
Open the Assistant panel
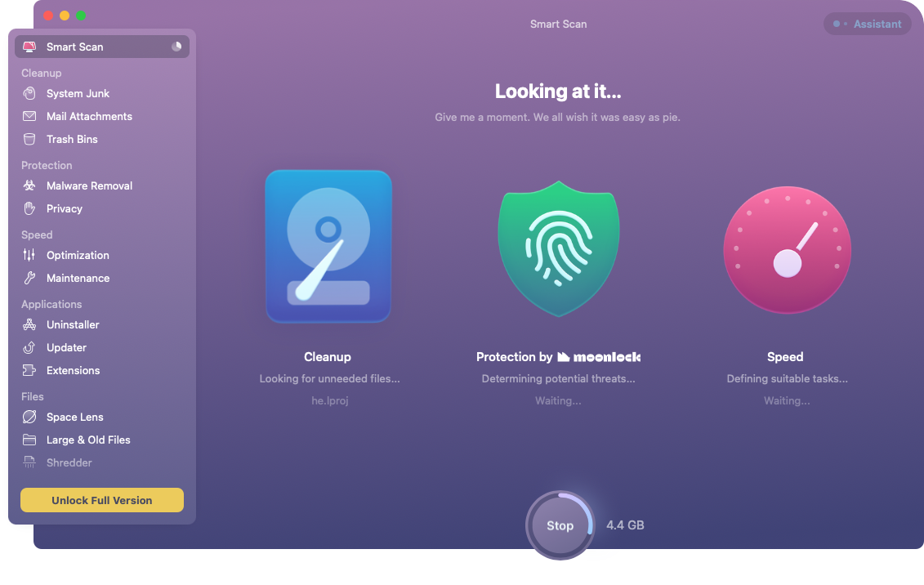pos(868,25)
